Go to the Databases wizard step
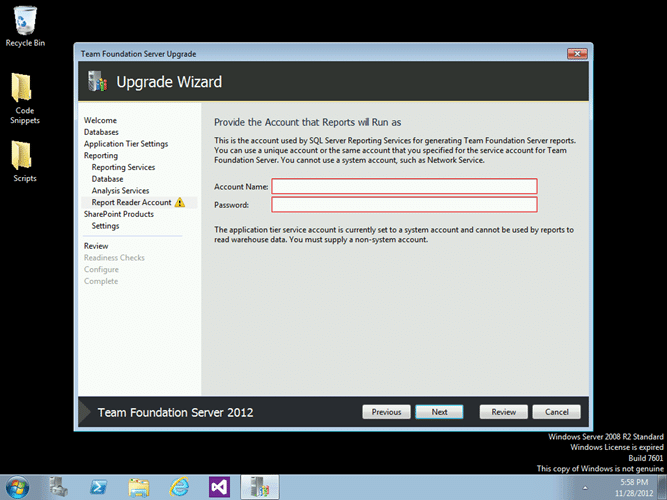This screenshot has width=667, height=500. (x=101, y=132)
